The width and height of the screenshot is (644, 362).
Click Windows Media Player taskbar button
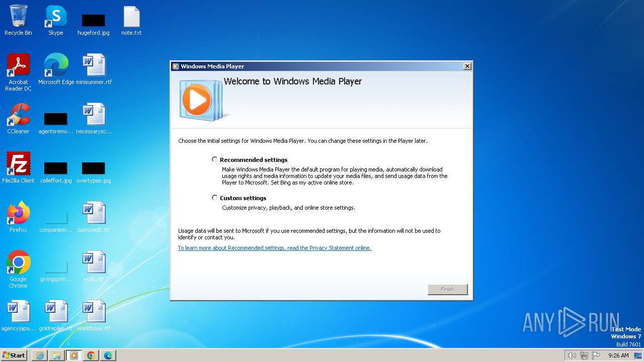tap(74, 355)
